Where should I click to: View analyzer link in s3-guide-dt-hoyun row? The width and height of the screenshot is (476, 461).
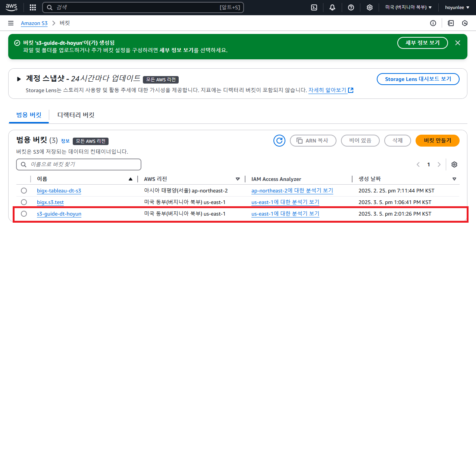point(285,214)
